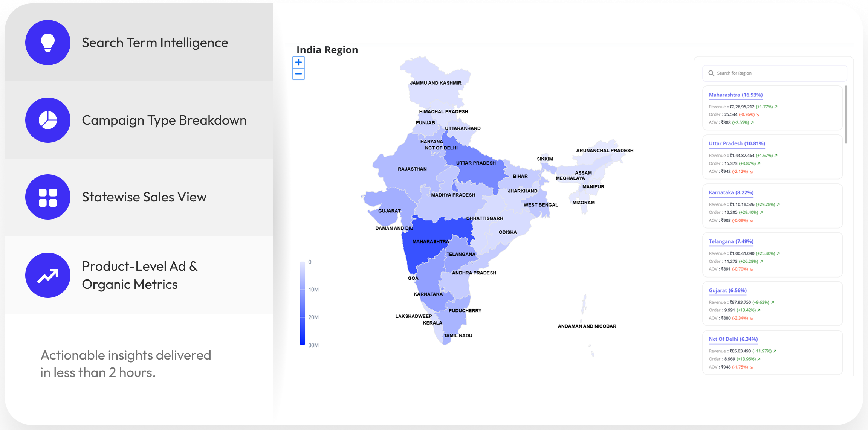Screen dimensions: 868x430
Task: Open the Uttar Pradesh (10.81%) link
Action: point(737,143)
